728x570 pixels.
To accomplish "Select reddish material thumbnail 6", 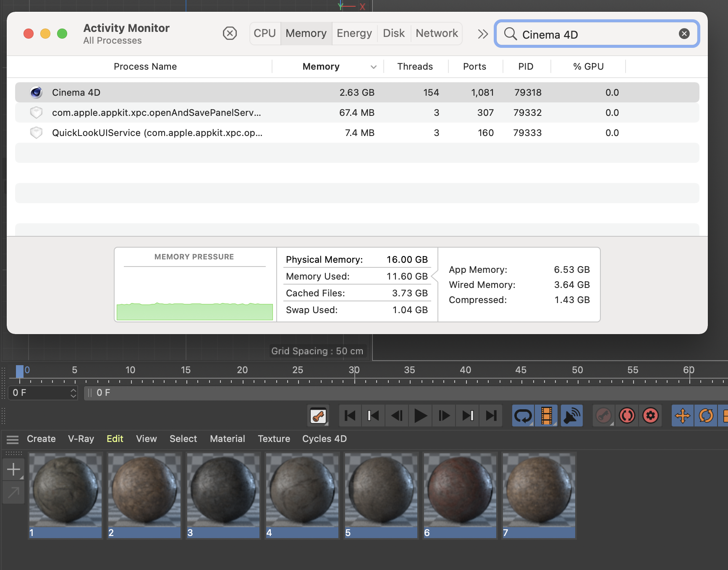I will 460,495.
